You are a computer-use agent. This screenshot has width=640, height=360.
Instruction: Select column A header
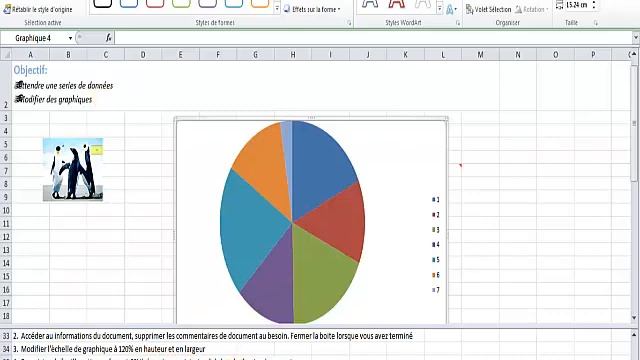point(30,55)
